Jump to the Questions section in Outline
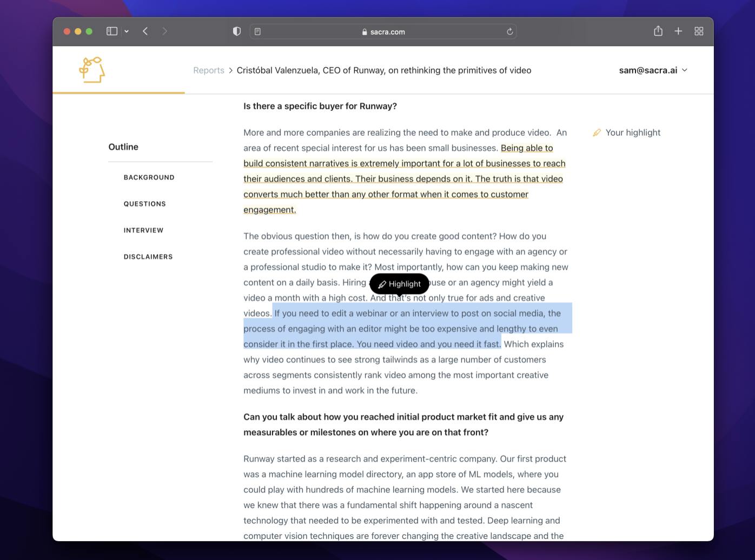755x560 pixels. pyautogui.click(x=145, y=204)
